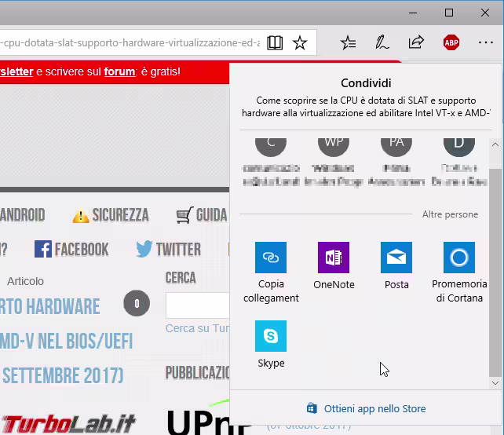Click TurboLab.it logo
This screenshot has width=504, height=435.
[x=68, y=424]
